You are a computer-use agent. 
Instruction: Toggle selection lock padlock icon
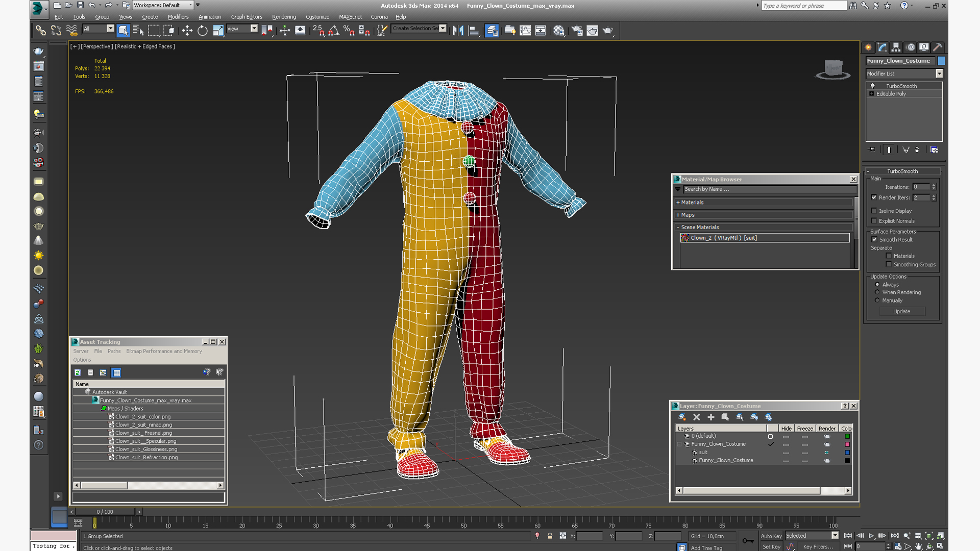pos(550,536)
